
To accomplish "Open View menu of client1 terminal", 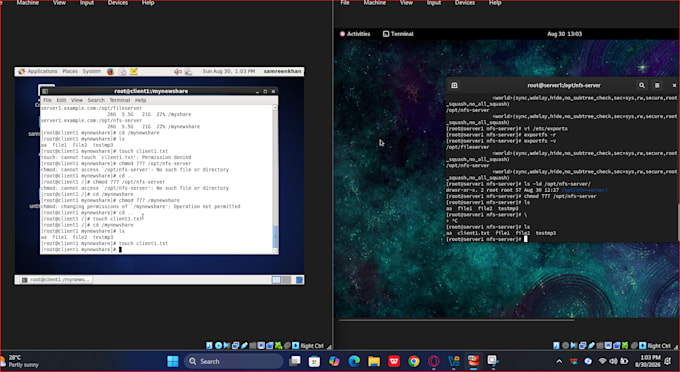I will coord(77,100).
